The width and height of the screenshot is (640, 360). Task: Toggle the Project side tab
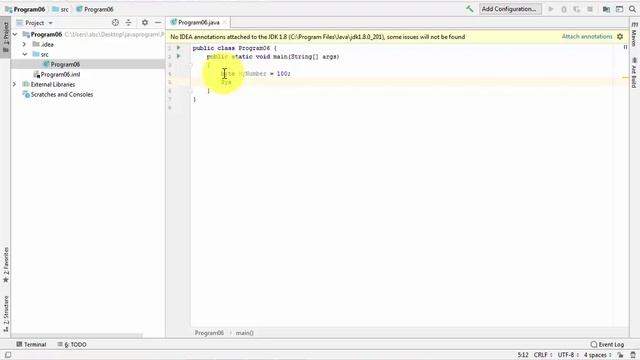click(x=6, y=37)
